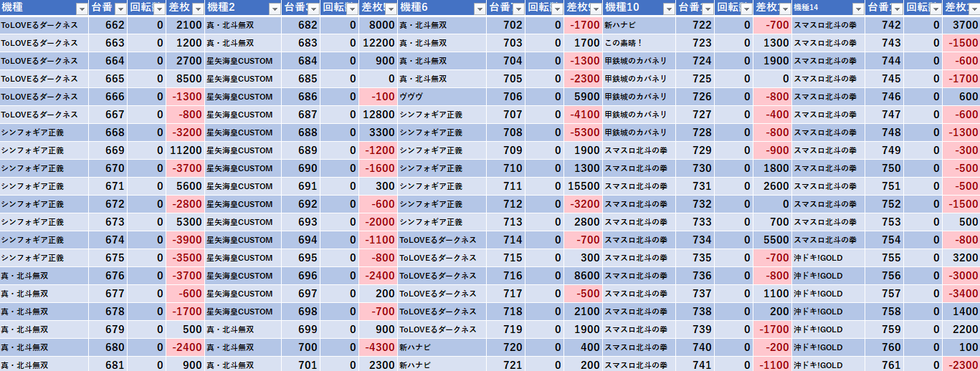Select the 差枚 value 3700
Screen dimensions: 980x371
pos(961,25)
